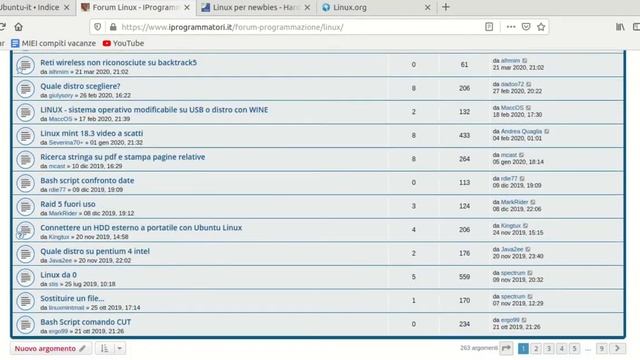Open topic 'Bash script confronto date'
The height and width of the screenshot is (360, 640).
pos(87,180)
